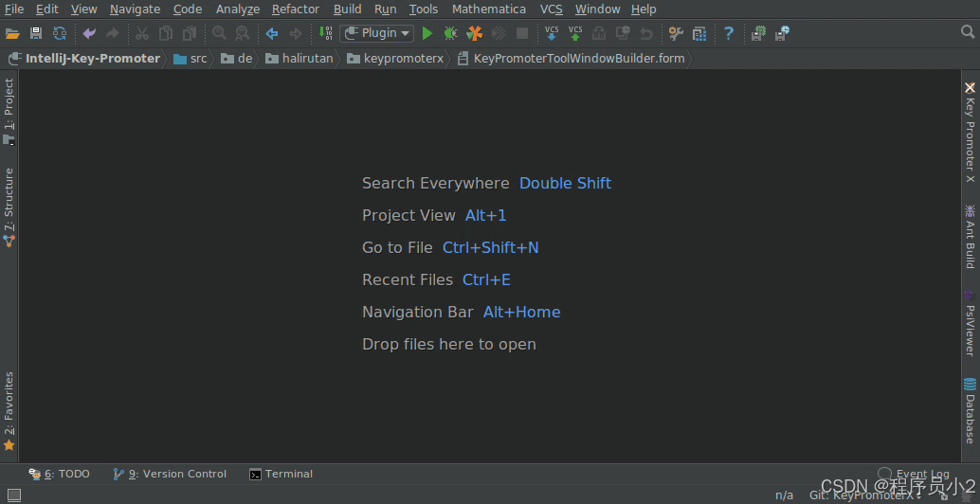Open 9: Version Control tool window
Image resolution: width=980 pixels, height=504 pixels.
[x=170, y=474]
